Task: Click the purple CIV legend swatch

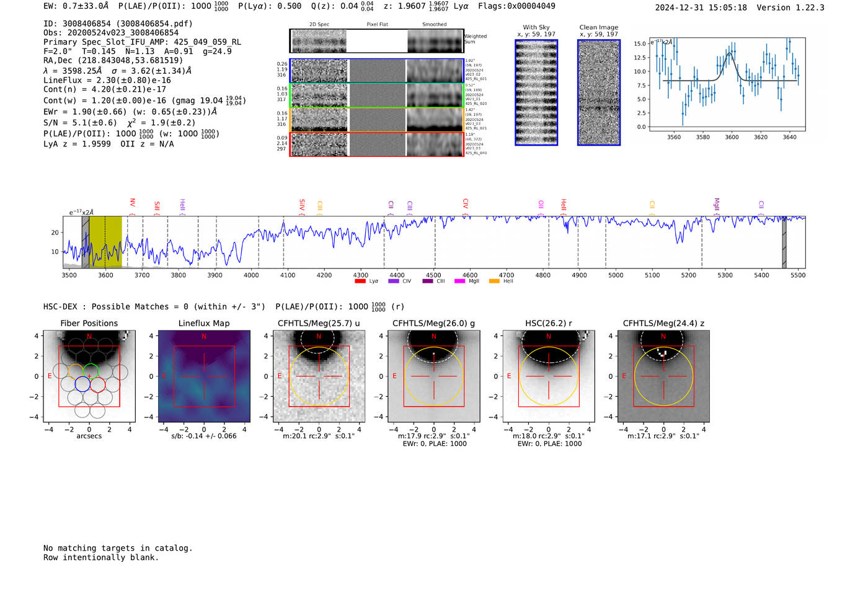Action: [393, 282]
